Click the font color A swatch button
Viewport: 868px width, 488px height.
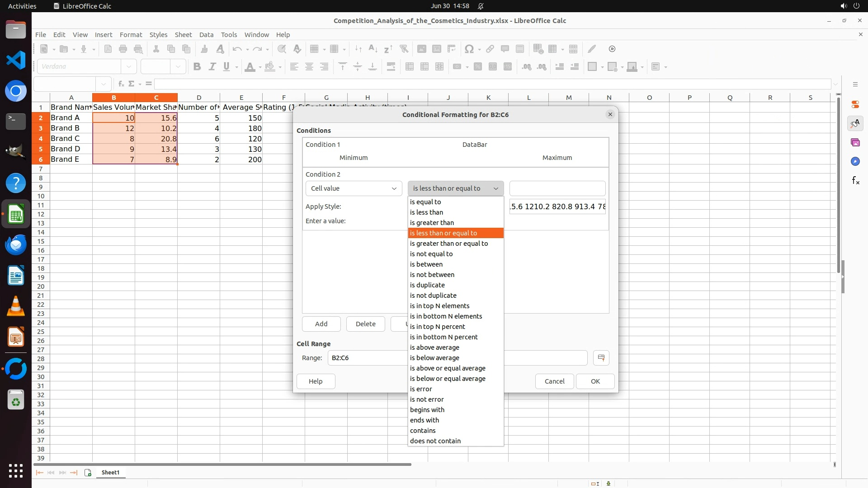pyautogui.click(x=250, y=67)
